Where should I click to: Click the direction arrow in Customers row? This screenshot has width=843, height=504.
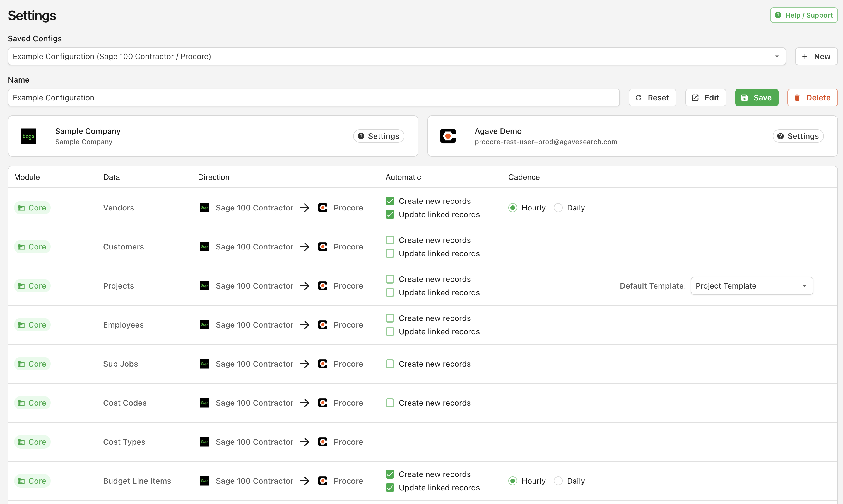[x=305, y=247]
